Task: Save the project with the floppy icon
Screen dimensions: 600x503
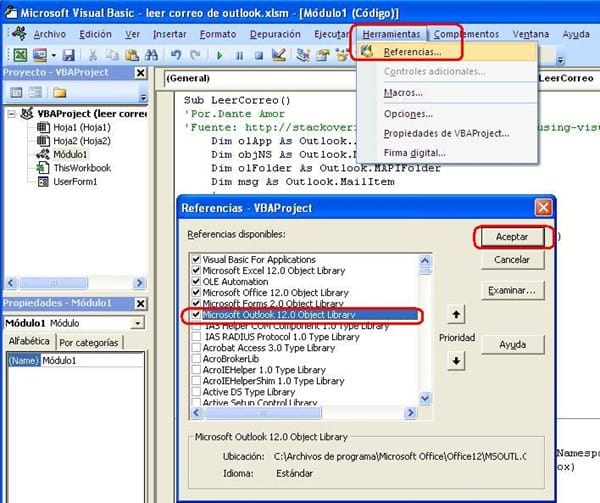Action: tap(68, 55)
